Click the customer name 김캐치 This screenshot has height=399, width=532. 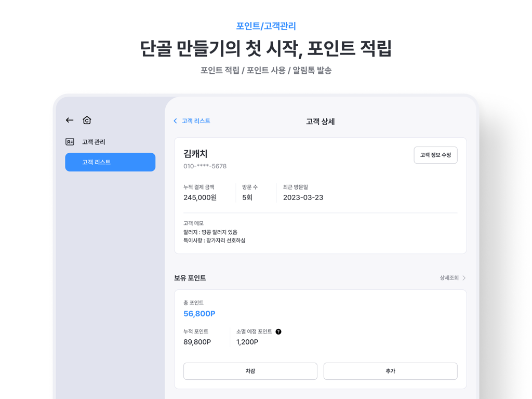click(x=195, y=154)
